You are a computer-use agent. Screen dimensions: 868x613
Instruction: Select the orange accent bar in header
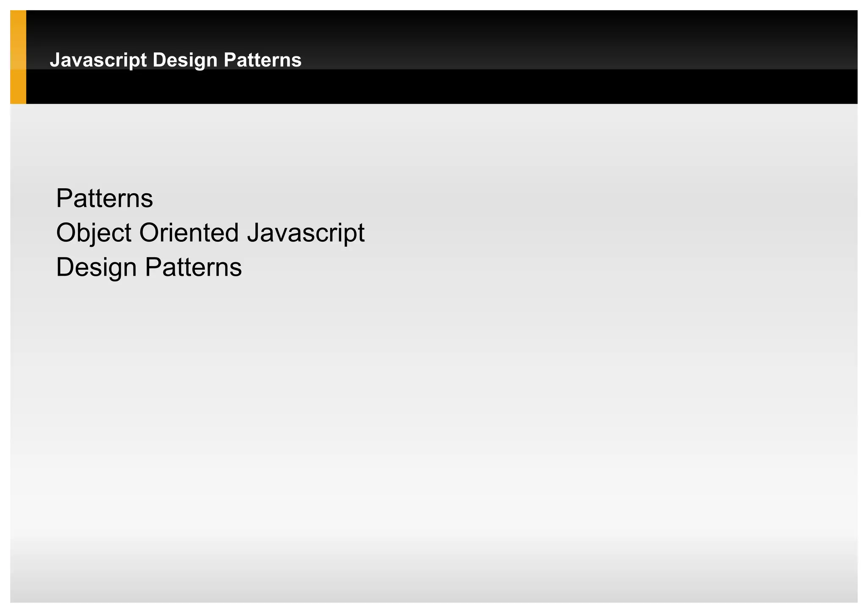[x=18, y=57]
